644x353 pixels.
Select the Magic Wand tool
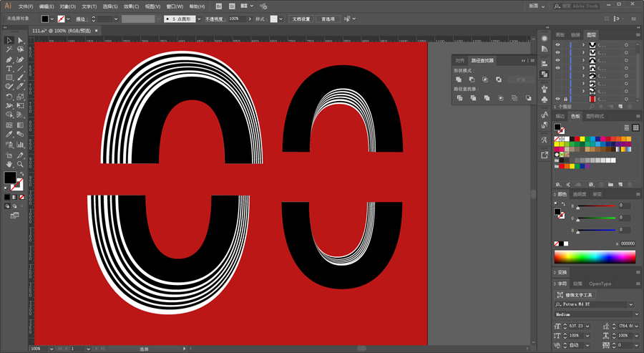9,49
